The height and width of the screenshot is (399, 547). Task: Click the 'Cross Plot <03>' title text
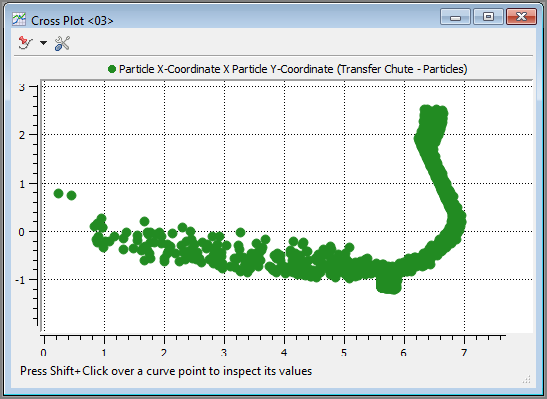72,21
